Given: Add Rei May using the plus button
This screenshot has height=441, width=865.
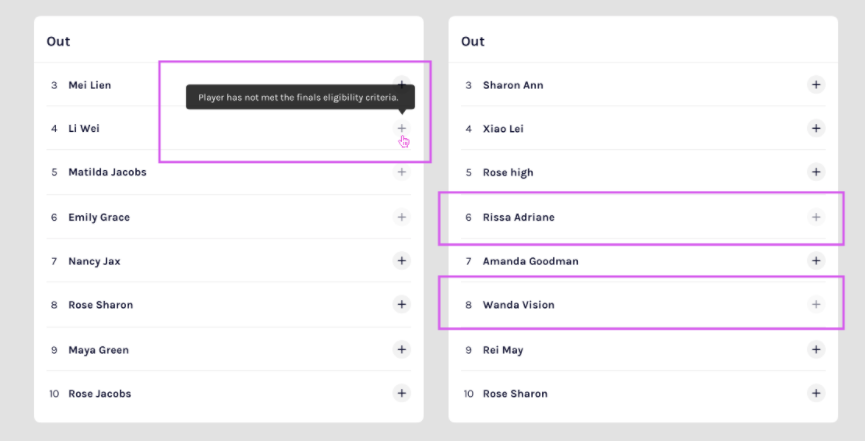Looking at the screenshot, I should tap(816, 350).
